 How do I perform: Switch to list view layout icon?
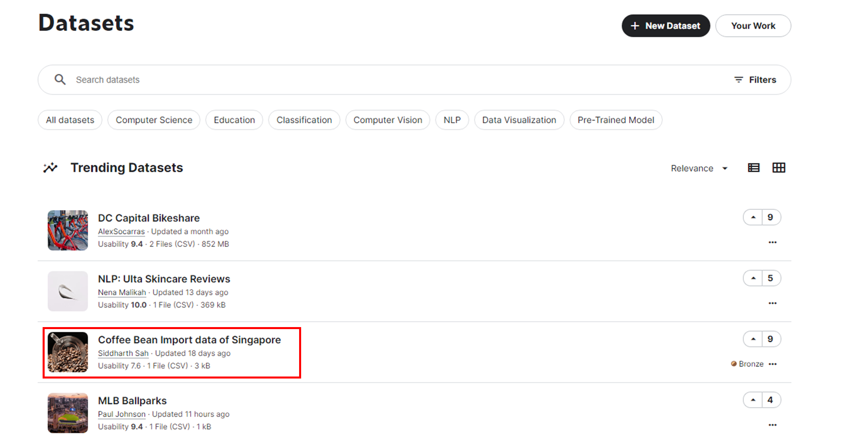click(753, 168)
